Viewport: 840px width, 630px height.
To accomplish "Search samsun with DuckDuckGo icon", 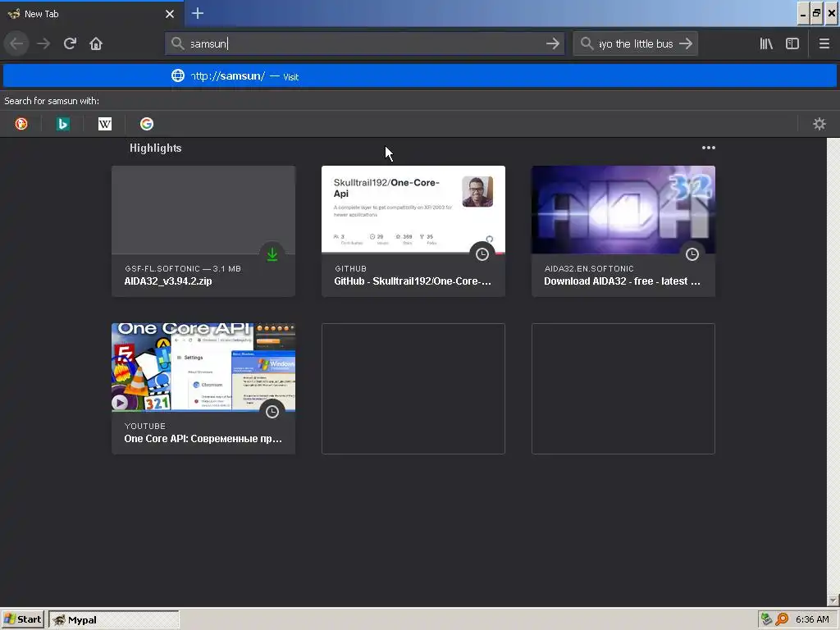I will (21, 124).
